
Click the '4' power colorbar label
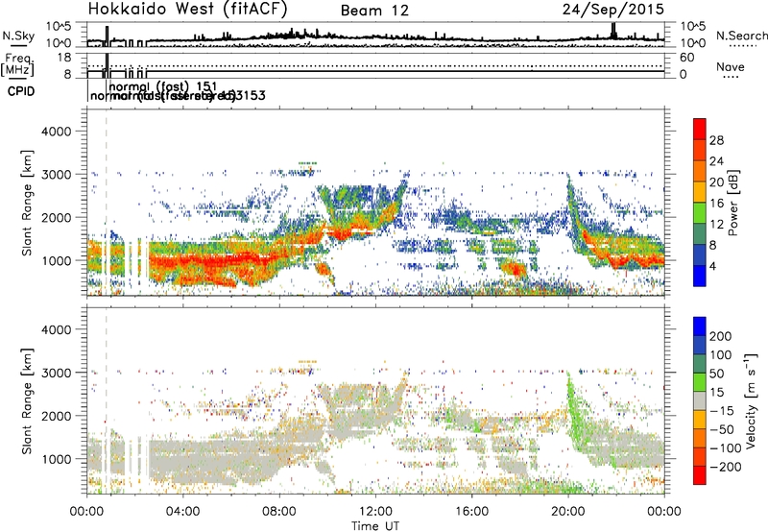coord(713,267)
